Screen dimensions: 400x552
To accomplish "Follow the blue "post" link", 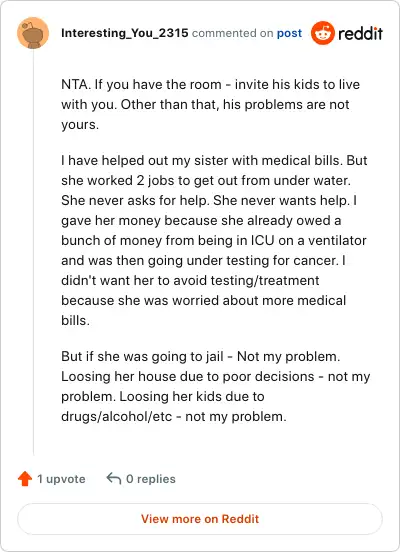I will pyautogui.click(x=289, y=33).
